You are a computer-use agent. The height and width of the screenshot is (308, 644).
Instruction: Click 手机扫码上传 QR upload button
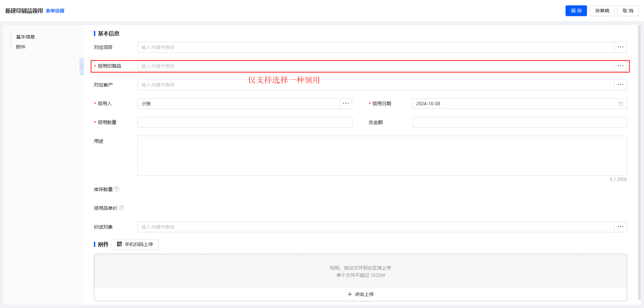pos(135,244)
